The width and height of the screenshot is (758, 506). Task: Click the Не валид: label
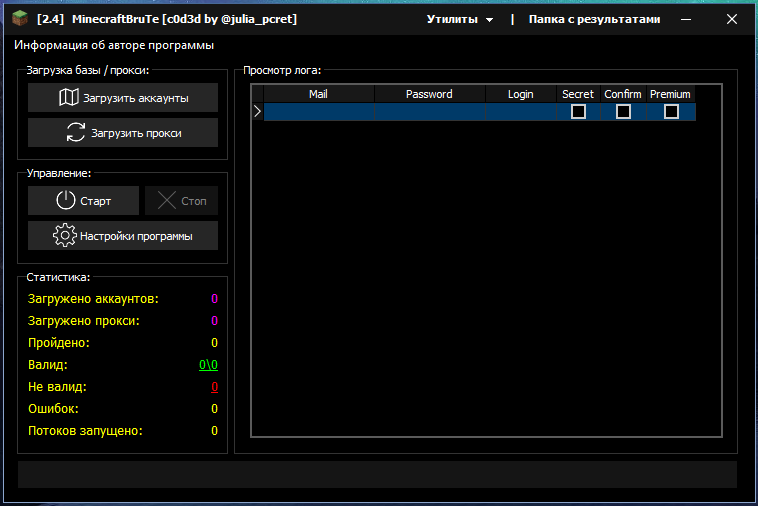[x=57, y=387]
